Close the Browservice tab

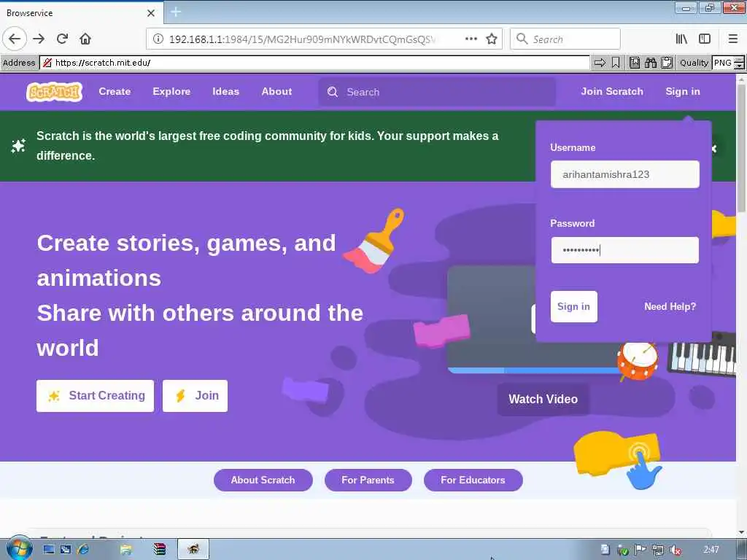(150, 13)
